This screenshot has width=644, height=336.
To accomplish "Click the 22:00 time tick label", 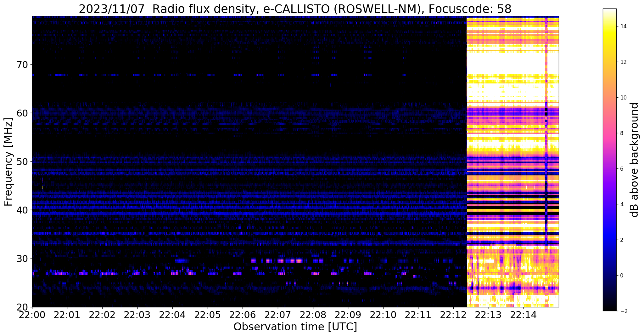I will click(32, 315).
